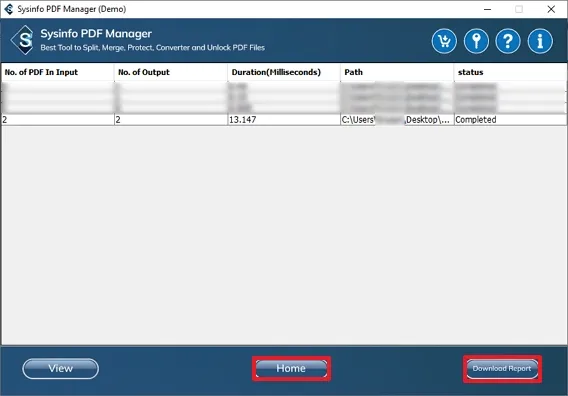Select the Completed status cell in last row
The width and height of the screenshot is (568, 396).
(510, 120)
